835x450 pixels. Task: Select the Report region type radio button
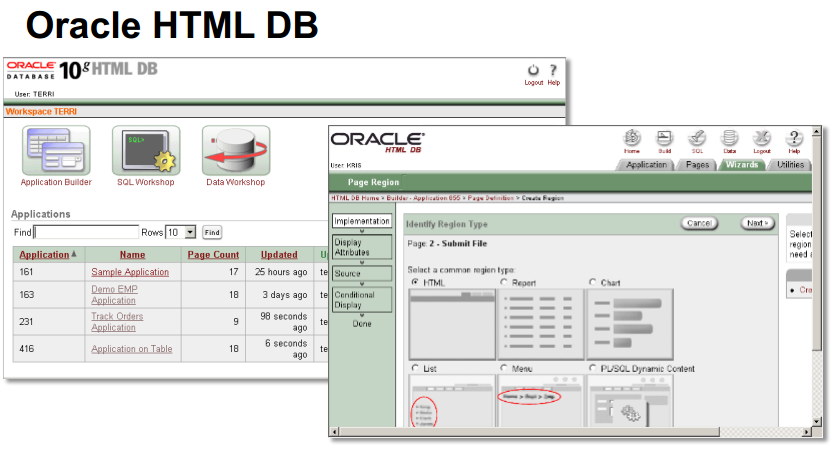(504, 282)
